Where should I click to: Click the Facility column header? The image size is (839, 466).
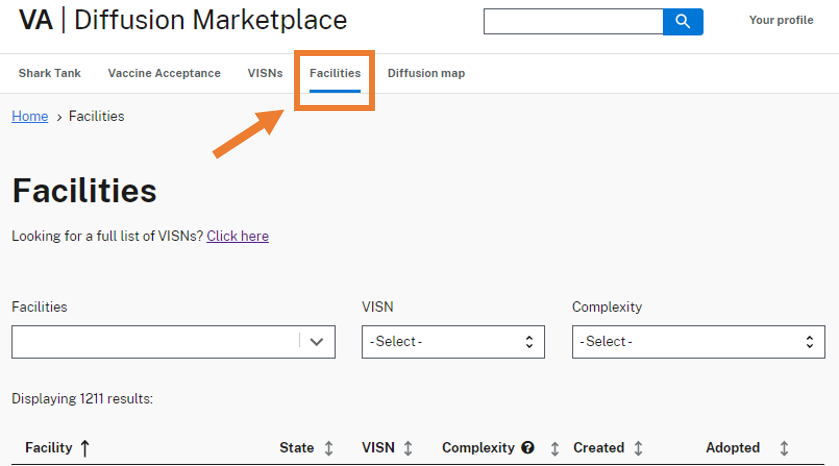point(49,448)
